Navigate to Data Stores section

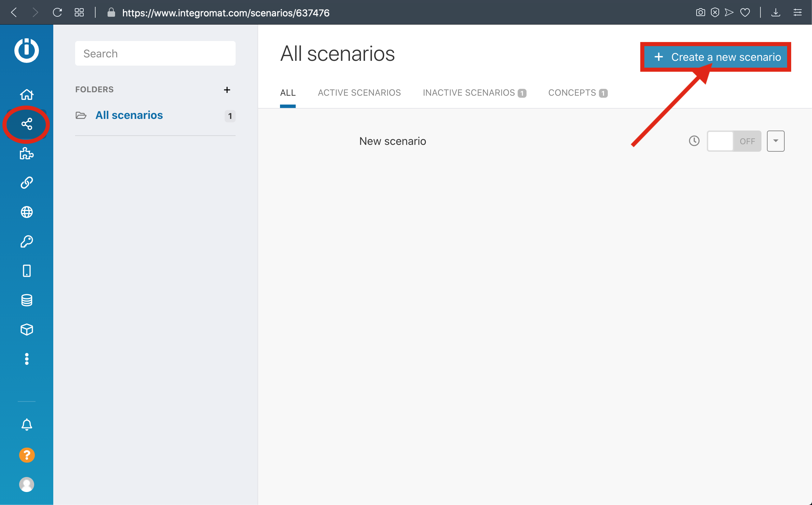[x=27, y=300]
